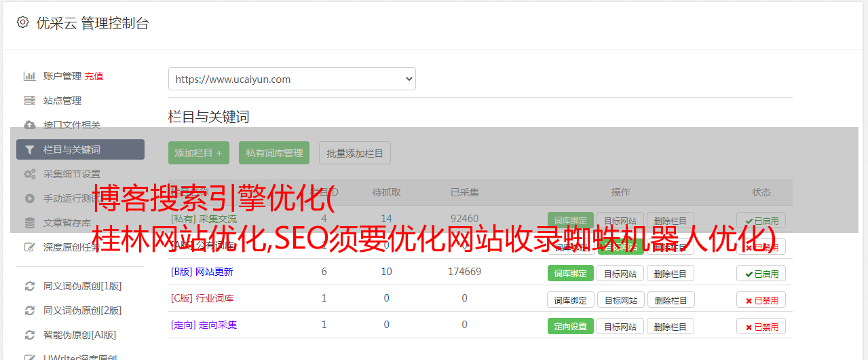Click the 已采集 column header
This screenshot has height=360, width=868.
[x=465, y=192]
